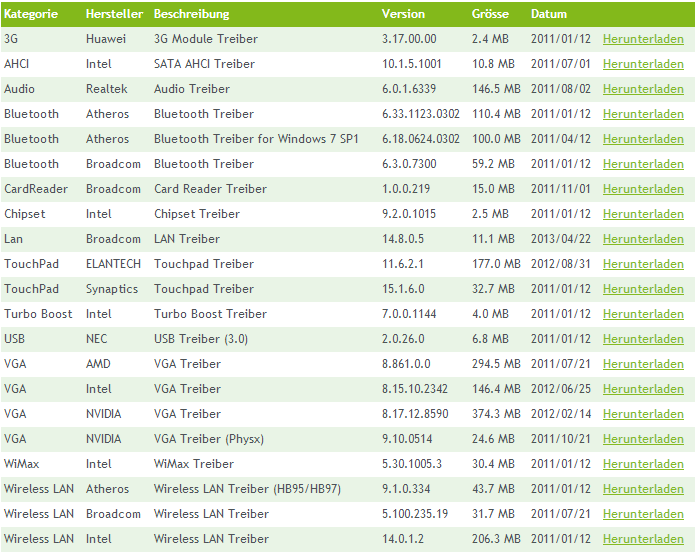Download the Intel WiMax Treiber

tap(643, 464)
